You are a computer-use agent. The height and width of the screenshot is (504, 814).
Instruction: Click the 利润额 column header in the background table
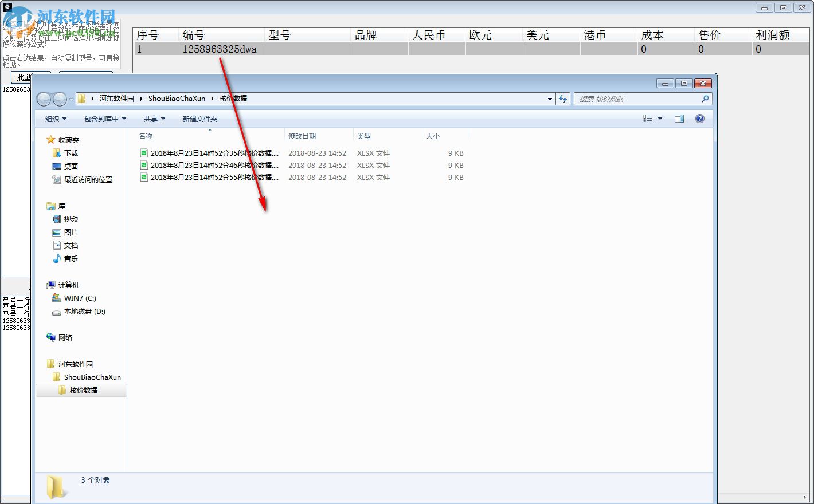tap(781, 35)
